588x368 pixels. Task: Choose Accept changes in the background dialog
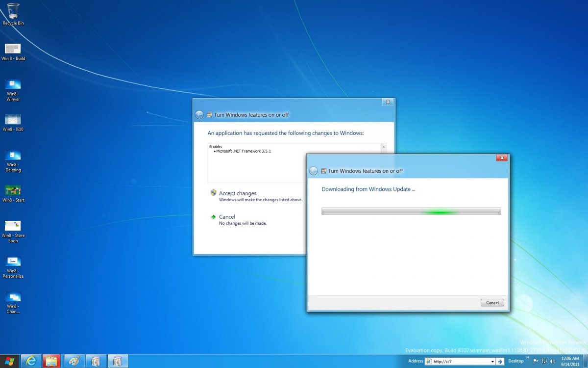pos(238,193)
